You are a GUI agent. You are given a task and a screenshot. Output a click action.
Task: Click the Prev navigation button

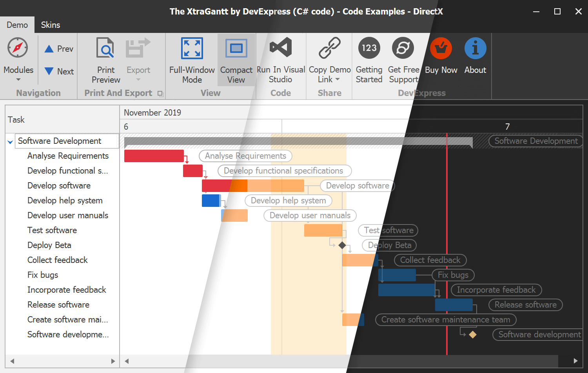coord(58,49)
